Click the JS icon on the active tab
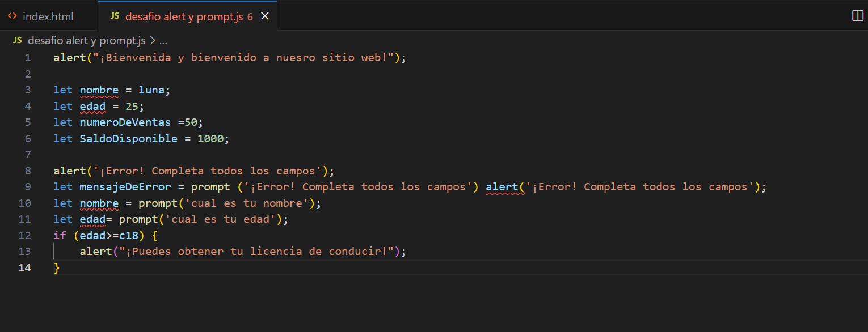868x332 pixels. 115,16
